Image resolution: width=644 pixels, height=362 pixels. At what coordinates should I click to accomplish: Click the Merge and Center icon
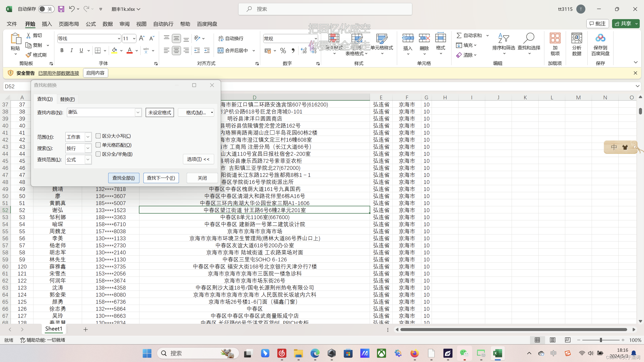[220, 51]
